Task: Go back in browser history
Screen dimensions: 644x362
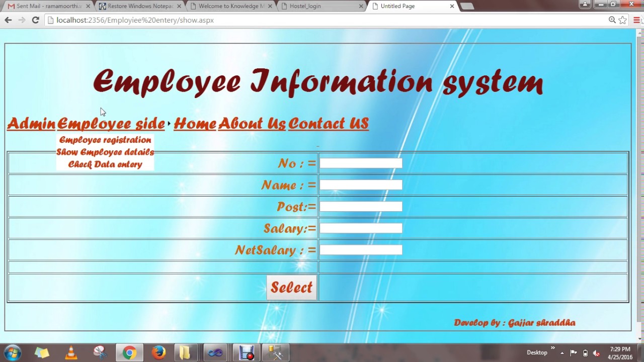Action: coord(8,20)
